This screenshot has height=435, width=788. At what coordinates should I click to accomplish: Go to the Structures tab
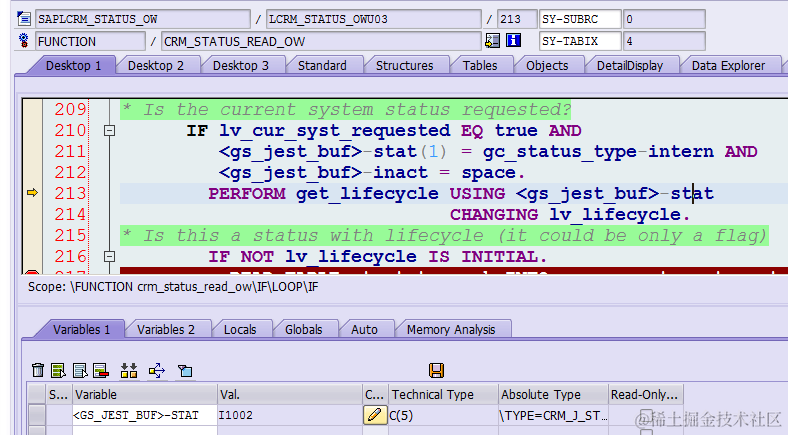(405, 66)
